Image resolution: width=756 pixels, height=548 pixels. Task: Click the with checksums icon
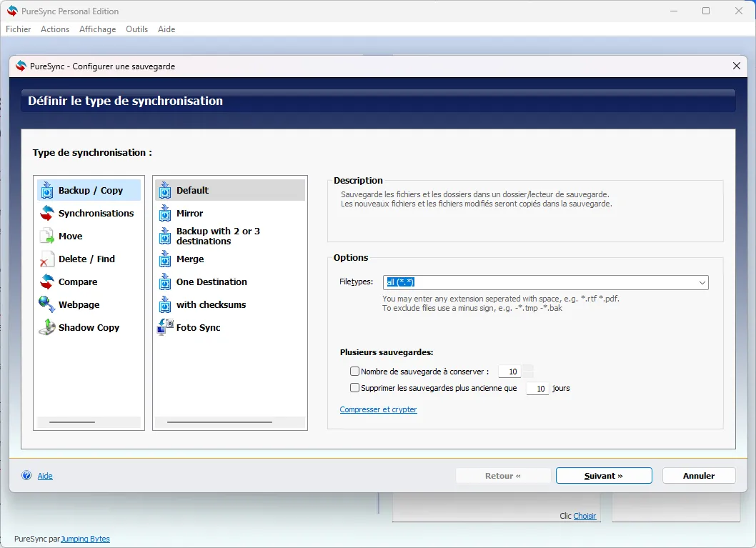click(165, 304)
